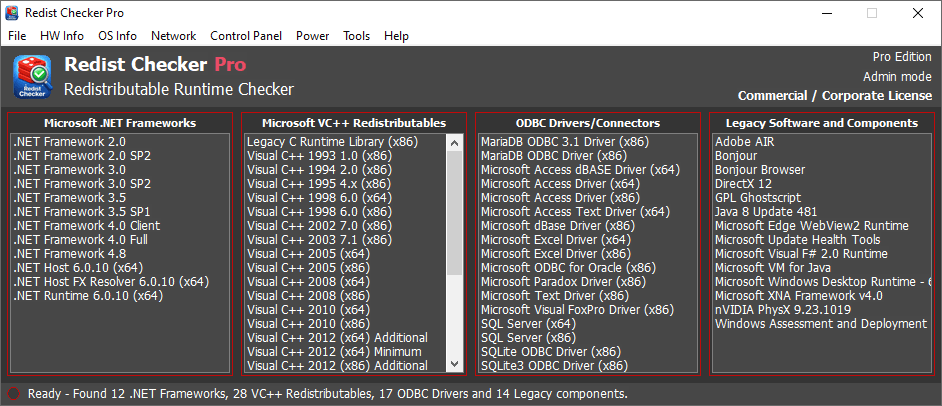Viewport: 942px width, 406px height.
Task: Select Adobe AIR entry
Action: [745, 142]
